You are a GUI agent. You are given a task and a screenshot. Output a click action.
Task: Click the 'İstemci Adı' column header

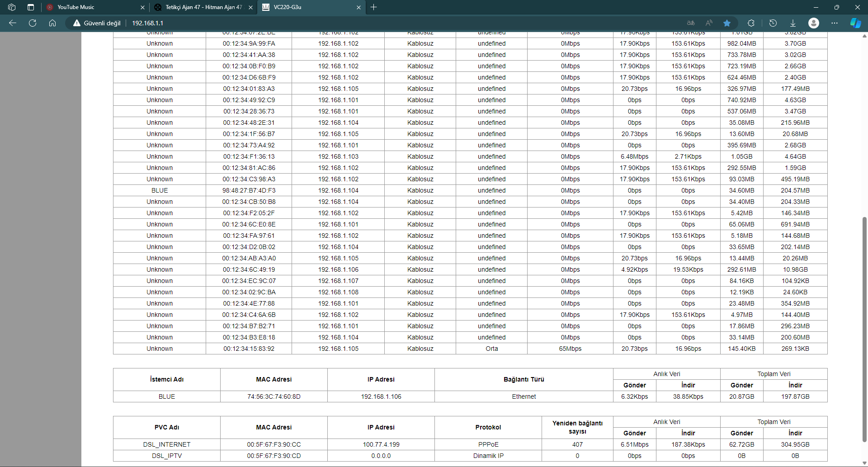[167, 379]
